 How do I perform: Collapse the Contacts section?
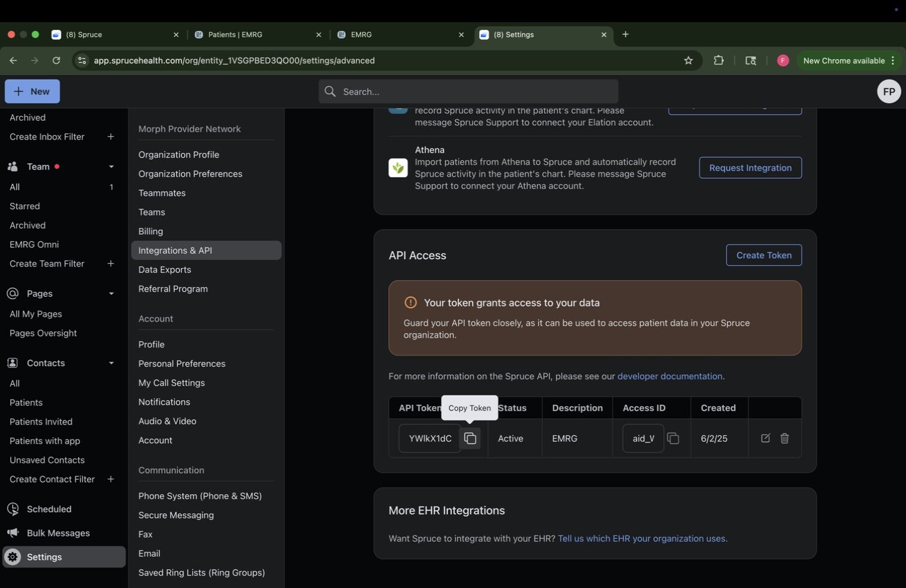[111, 363]
